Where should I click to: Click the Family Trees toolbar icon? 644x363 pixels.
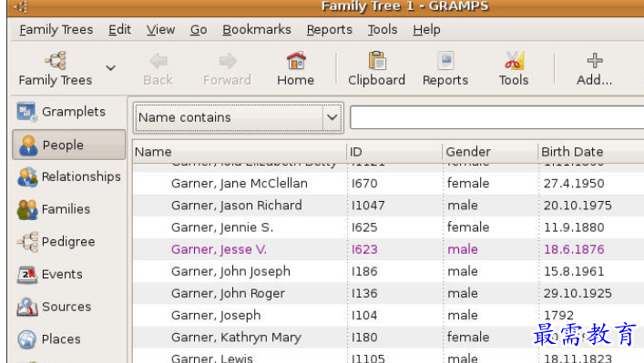[x=56, y=61]
